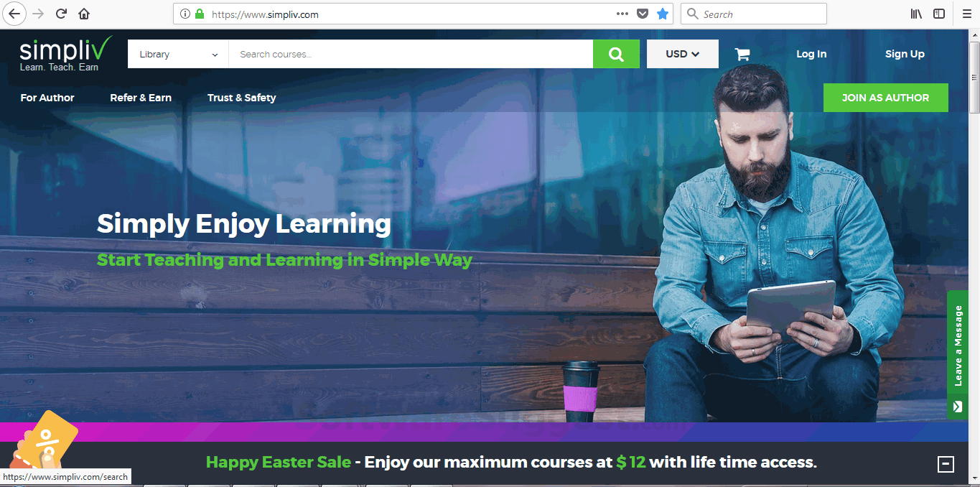980x487 pixels.
Task: Click in the Search courses field
Action: 411,54
